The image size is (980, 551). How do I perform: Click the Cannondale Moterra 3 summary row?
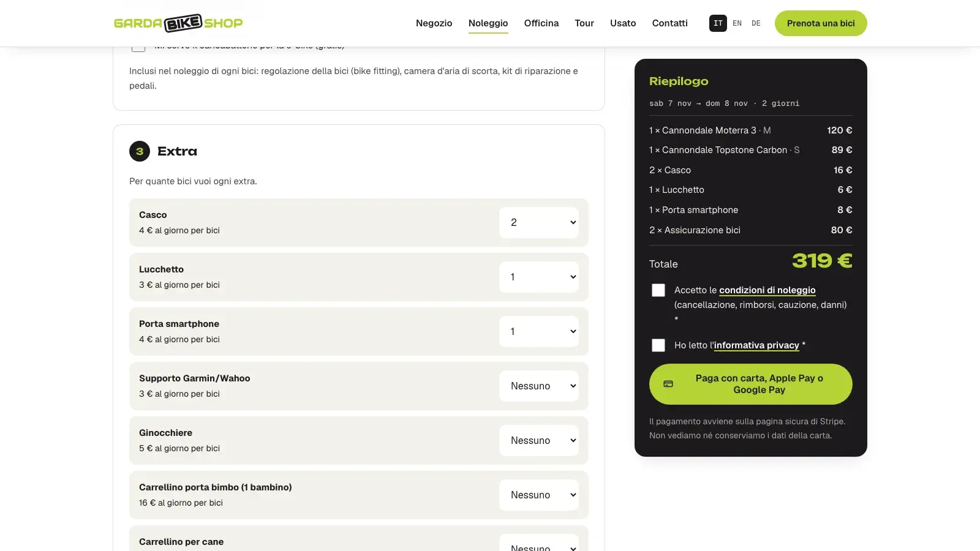point(751,130)
